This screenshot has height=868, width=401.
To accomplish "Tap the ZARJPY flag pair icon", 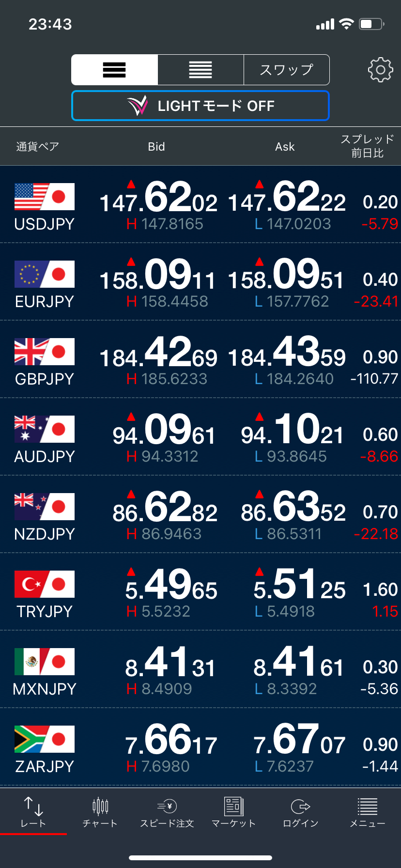I will (45, 739).
